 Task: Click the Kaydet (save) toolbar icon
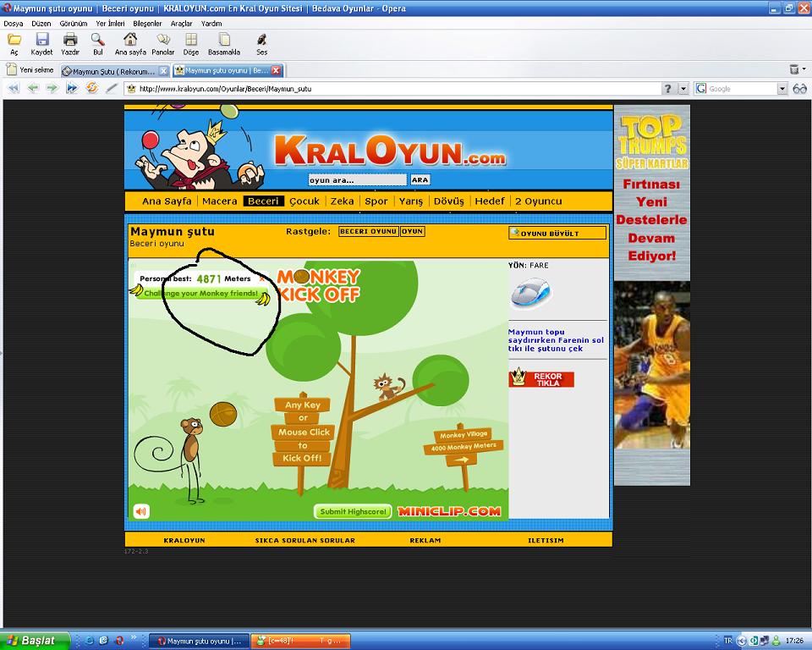(x=42, y=39)
